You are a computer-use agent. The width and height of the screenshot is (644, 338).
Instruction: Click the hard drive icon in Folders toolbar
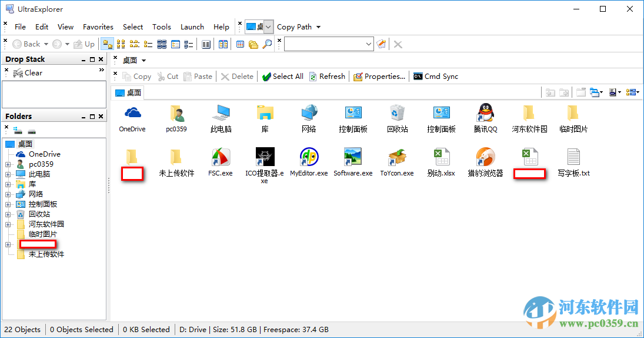(32, 131)
